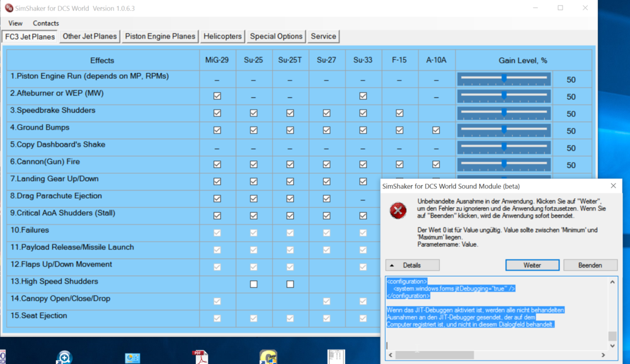
Task: Open the document thumbnail desktop icon
Action: [336, 357]
